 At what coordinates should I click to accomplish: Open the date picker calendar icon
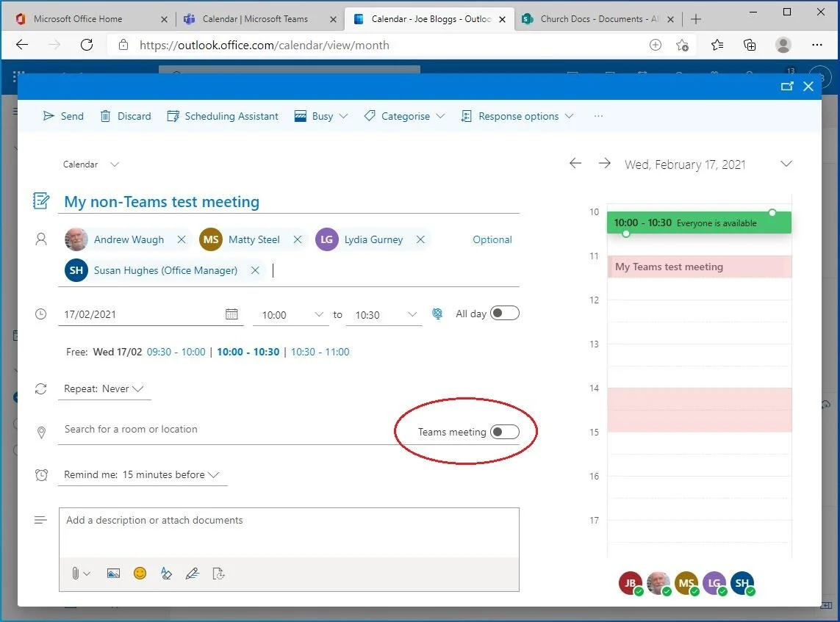tap(231, 314)
